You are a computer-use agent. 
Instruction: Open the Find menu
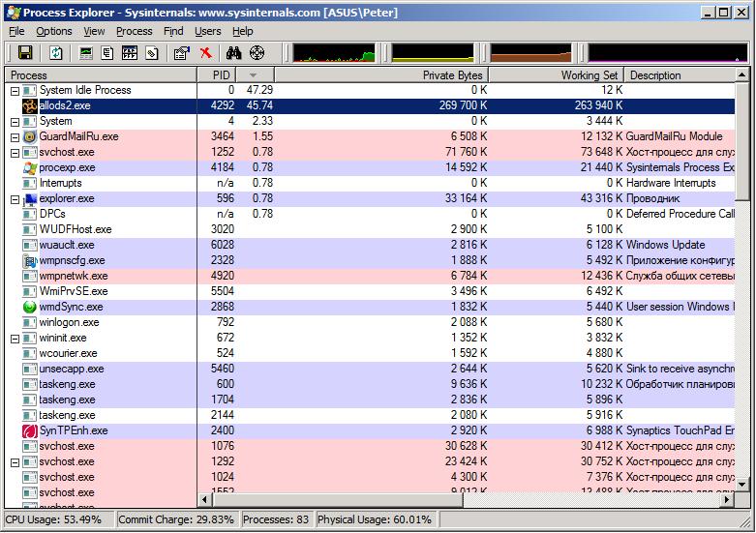click(x=173, y=31)
